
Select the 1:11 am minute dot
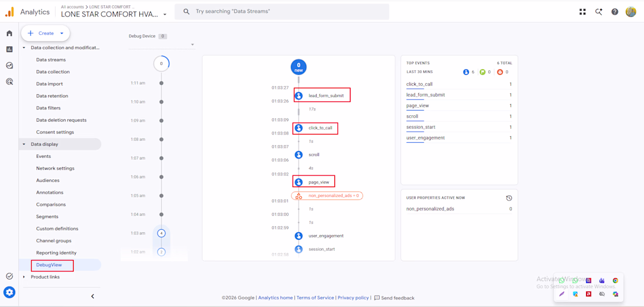click(162, 83)
